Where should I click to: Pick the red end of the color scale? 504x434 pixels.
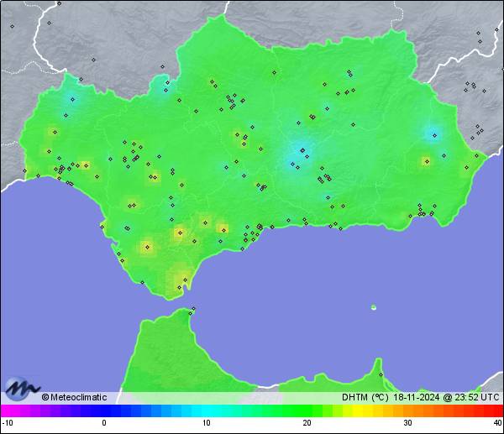pyautogui.click(x=497, y=410)
